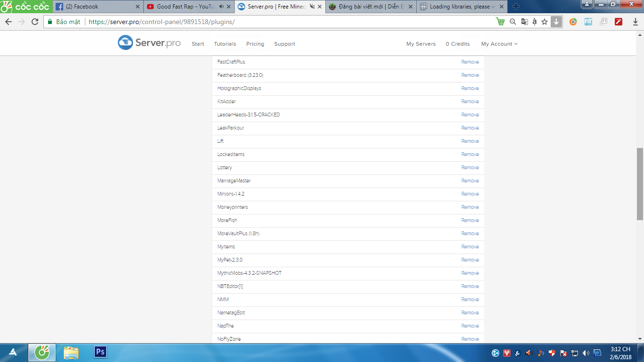Screen dimensions: 644x362
Task: Close the Loading libraries tab
Action: (502, 7)
